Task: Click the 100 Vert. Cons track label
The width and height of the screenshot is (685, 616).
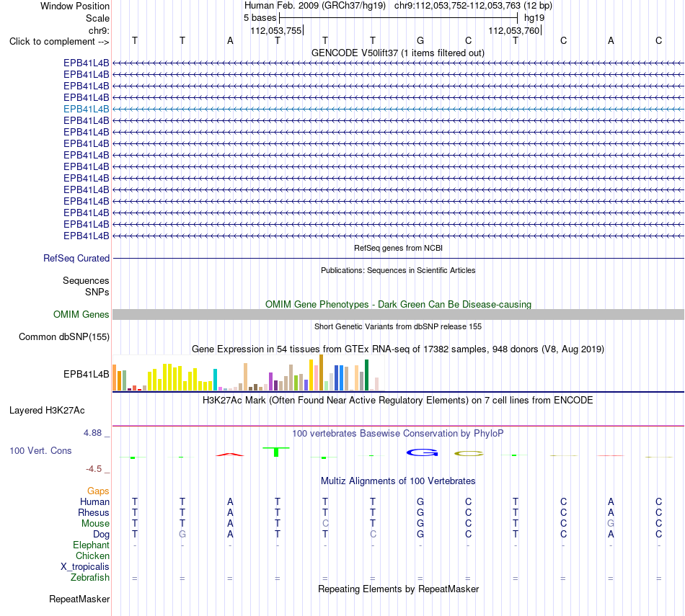Action: coord(40,450)
